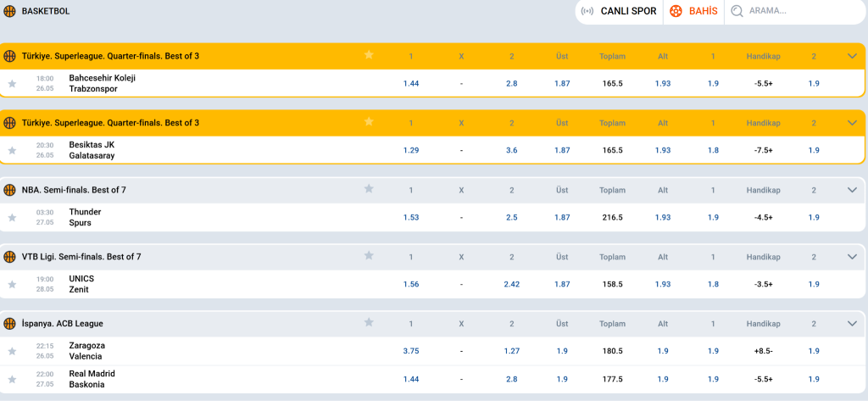Viewport: 868px width, 401px height.
Task: Choose 1.56 odds for UNICS
Action: [411, 284]
